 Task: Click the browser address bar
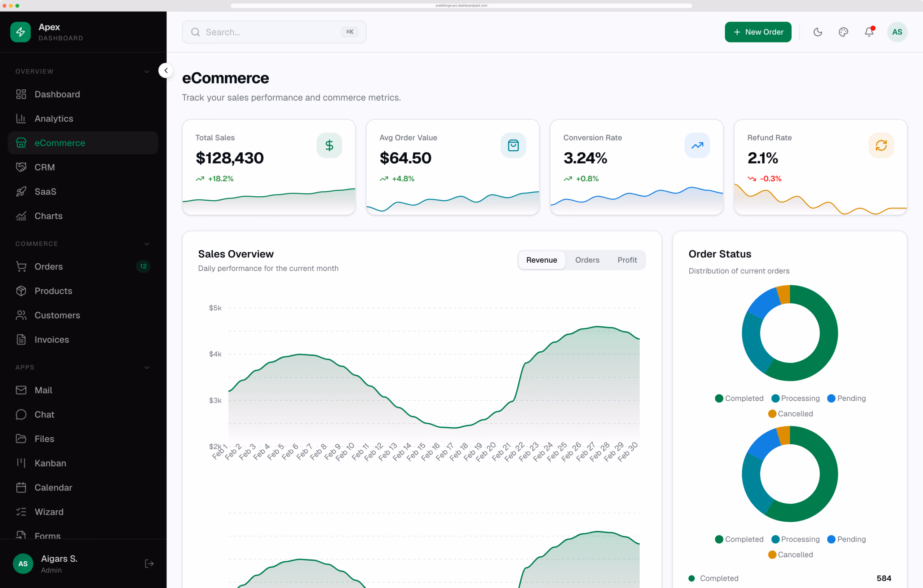point(461,5)
